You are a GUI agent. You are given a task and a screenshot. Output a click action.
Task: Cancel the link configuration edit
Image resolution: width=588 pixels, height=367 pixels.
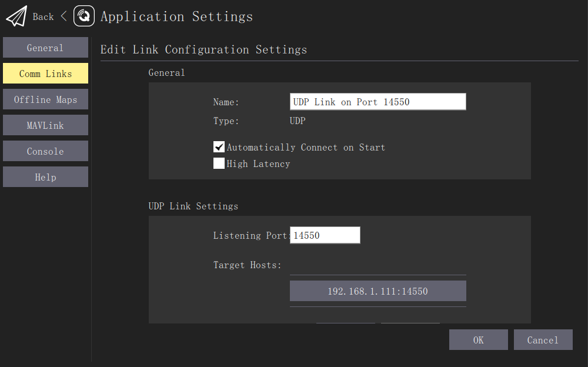543,339
